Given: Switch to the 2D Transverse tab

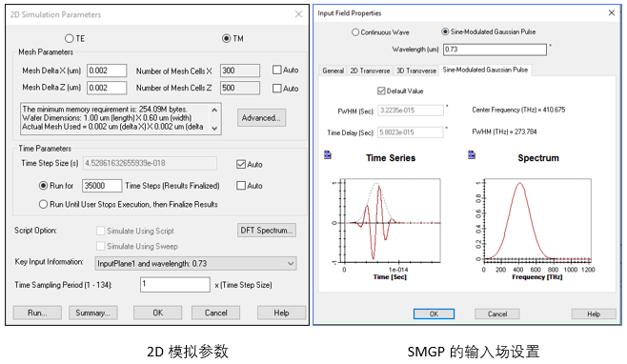Looking at the screenshot, I should tap(370, 71).
